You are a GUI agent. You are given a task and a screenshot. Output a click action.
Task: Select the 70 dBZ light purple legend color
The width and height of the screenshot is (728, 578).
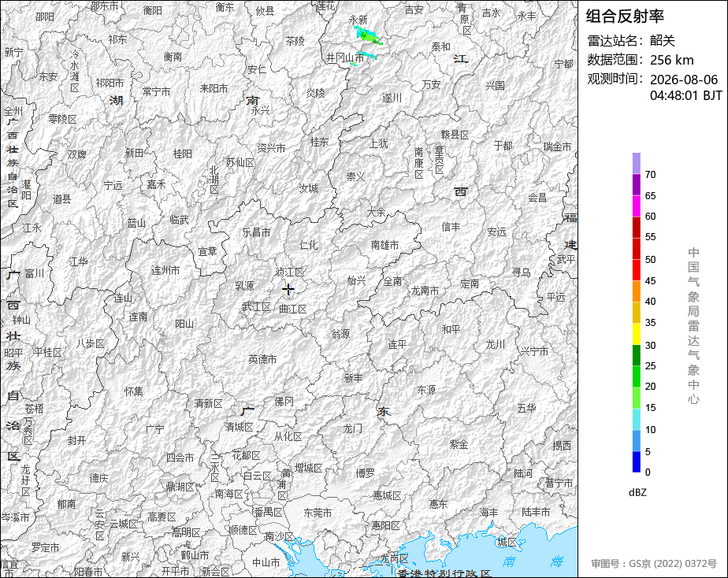point(637,163)
